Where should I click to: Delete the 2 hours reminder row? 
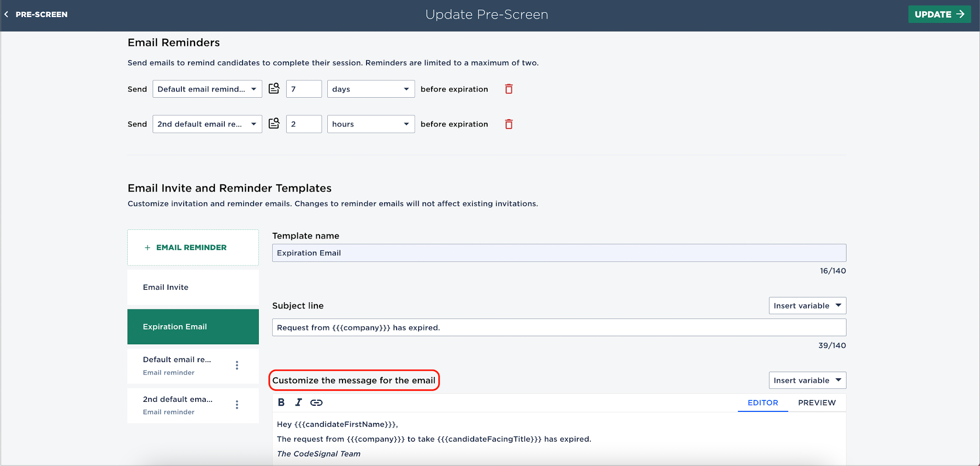pyautogui.click(x=509, y=124)
